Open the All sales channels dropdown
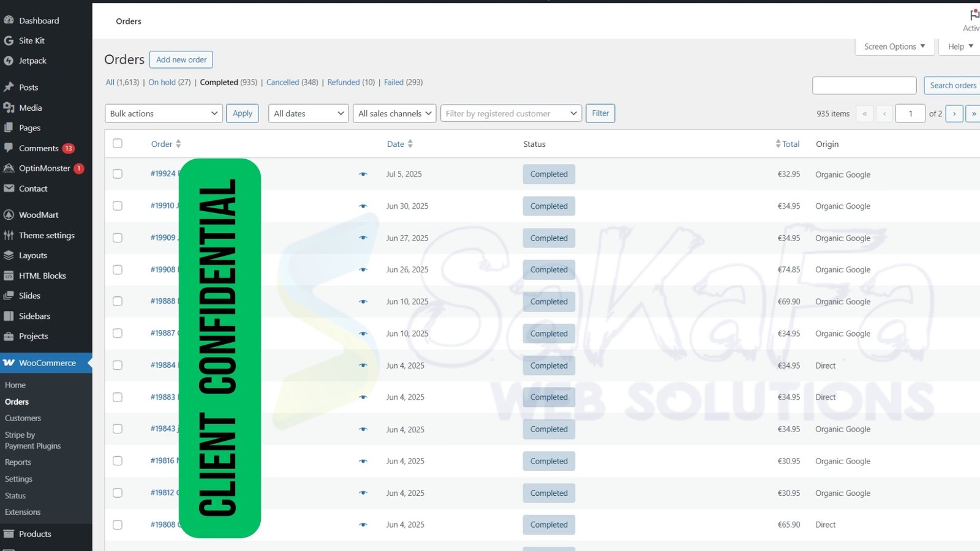The width and height of the screenshot is (980, 551). tap(394, 114)
